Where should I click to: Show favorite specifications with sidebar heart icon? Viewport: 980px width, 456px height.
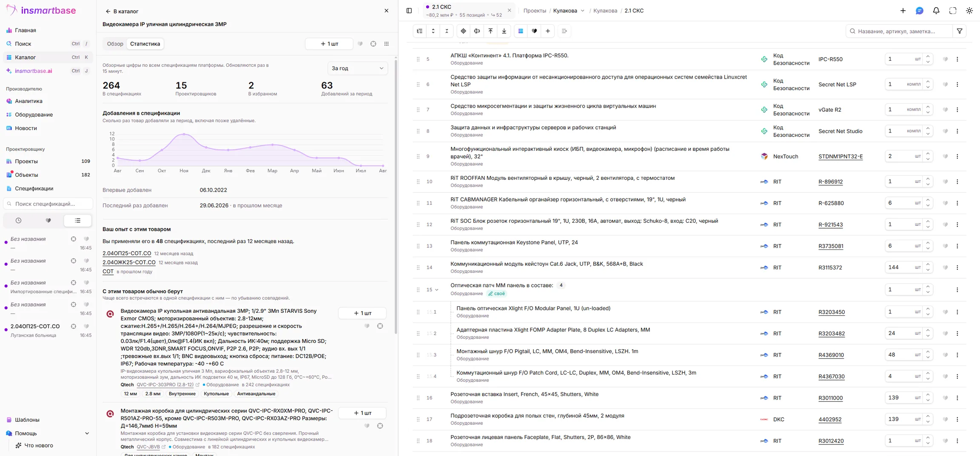48,221
